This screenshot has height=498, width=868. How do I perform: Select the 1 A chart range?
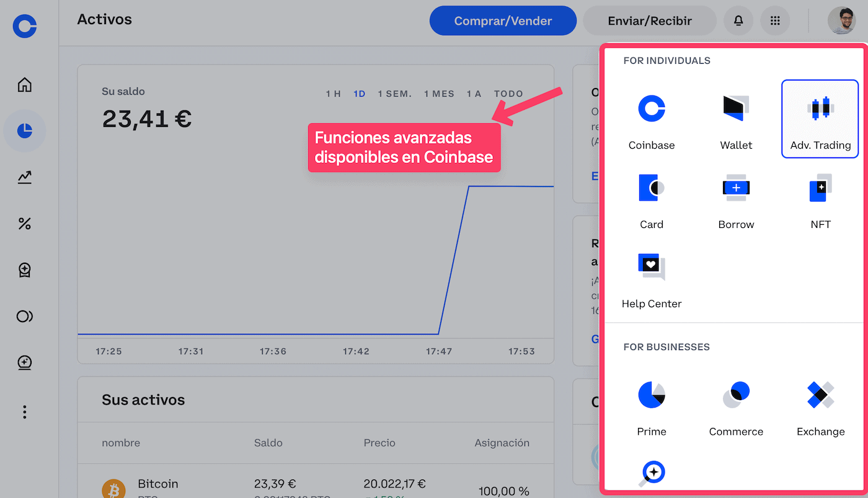tap(474, 94)
